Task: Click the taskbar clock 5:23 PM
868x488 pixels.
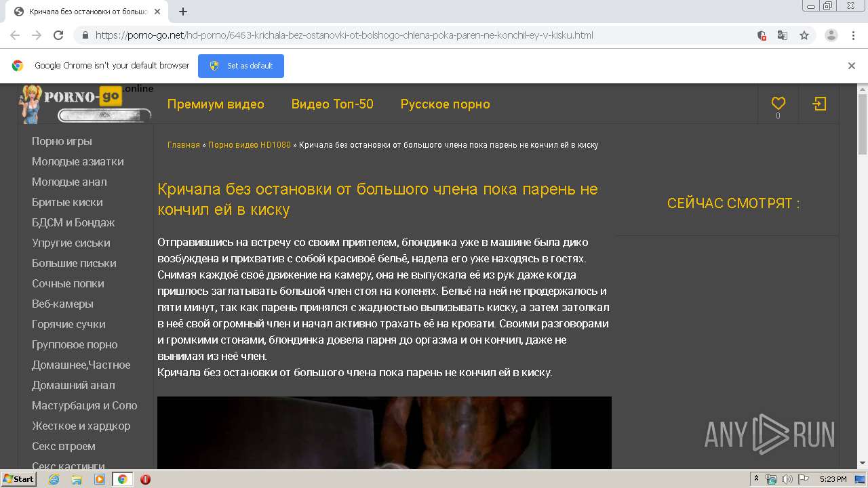Action: [833, 479]
